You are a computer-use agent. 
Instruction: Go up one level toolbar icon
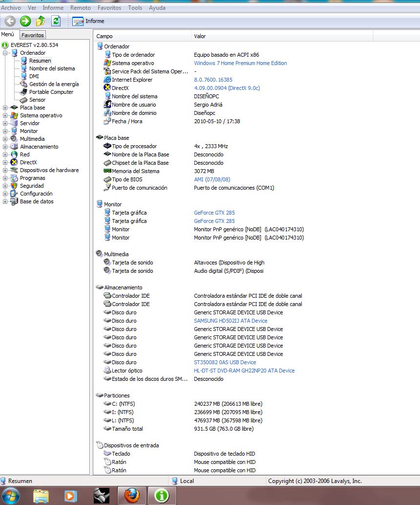41,21
